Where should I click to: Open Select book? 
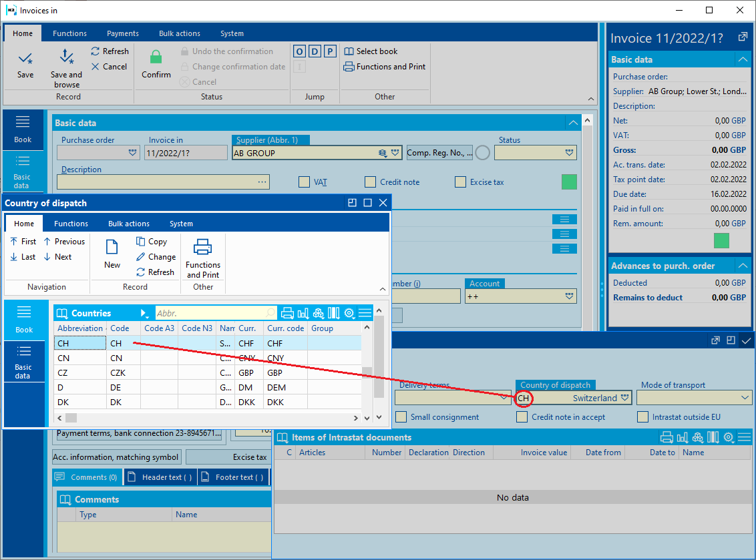371,51
